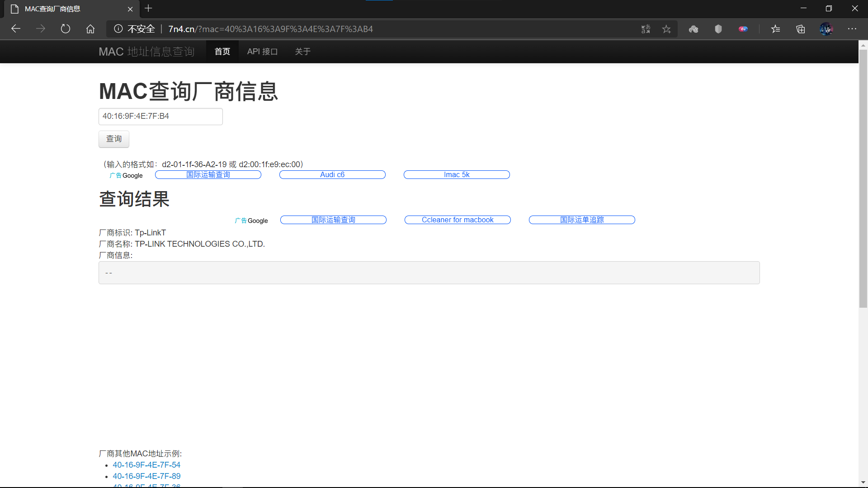Click the translate page icon
This screenshot has height=488, width=868.
point(646,29)
